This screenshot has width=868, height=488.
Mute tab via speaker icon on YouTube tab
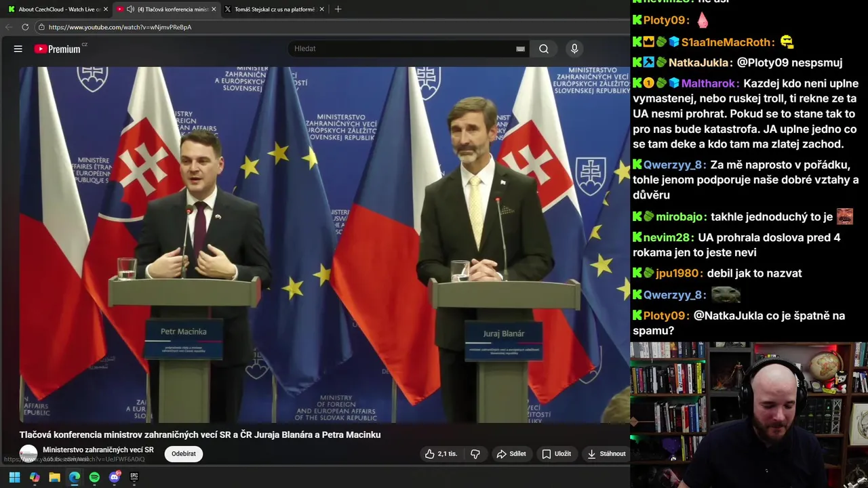130,9
